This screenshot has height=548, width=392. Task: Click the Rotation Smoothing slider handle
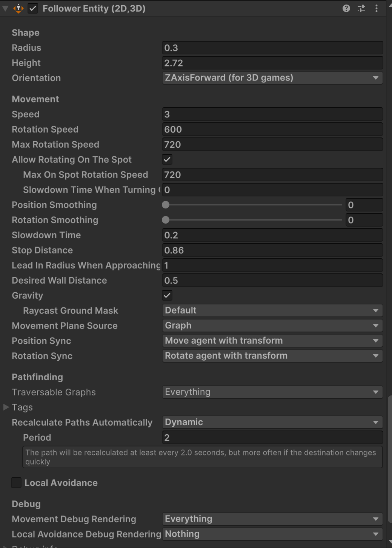click(x=166, y=220)
